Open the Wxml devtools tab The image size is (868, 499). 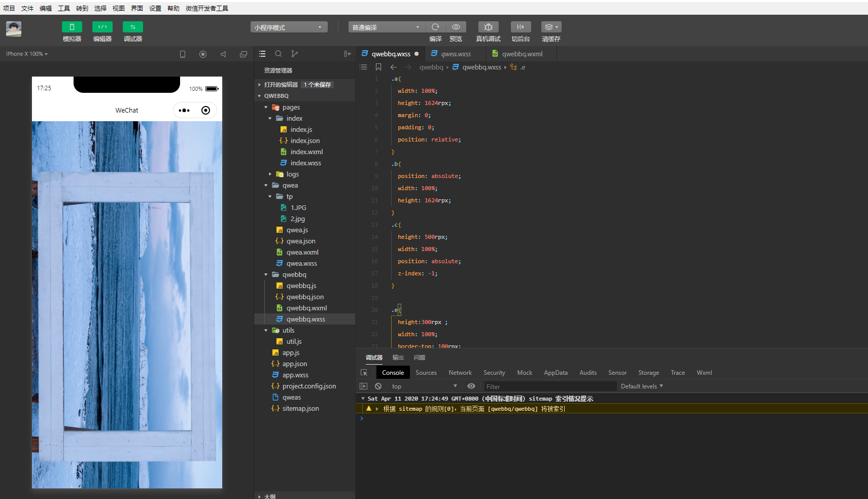[704, 372]
